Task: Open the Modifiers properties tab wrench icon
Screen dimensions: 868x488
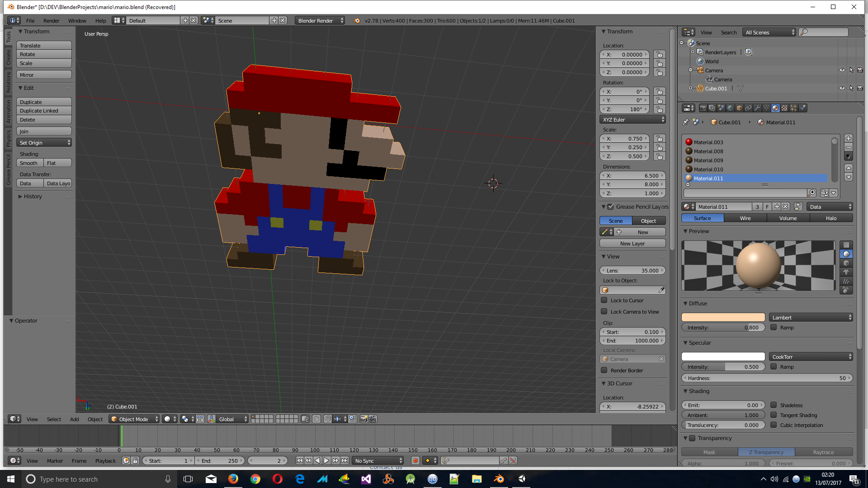Action: point(757,108)
